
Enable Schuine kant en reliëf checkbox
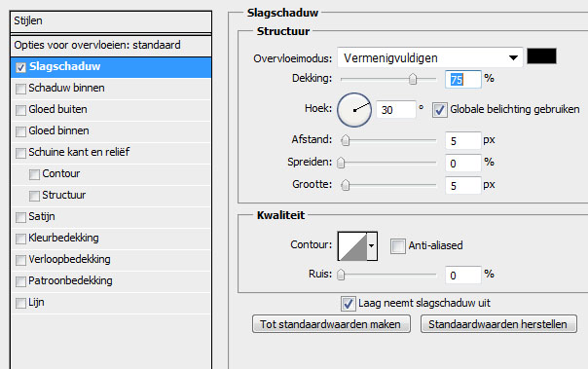[x=20, y=153]
